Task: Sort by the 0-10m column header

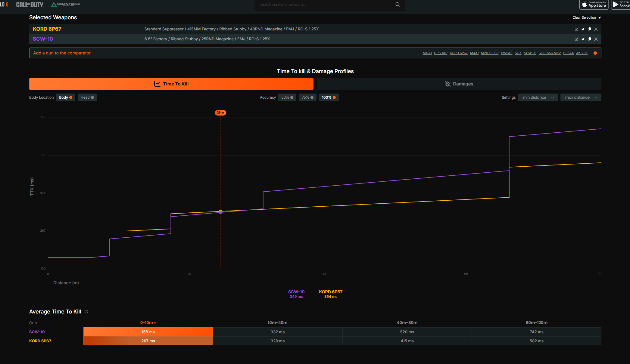Action: [148, 322]
